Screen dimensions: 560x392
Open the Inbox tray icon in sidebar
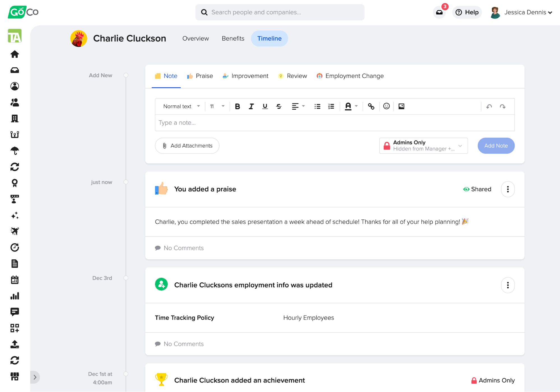point(15,70)
